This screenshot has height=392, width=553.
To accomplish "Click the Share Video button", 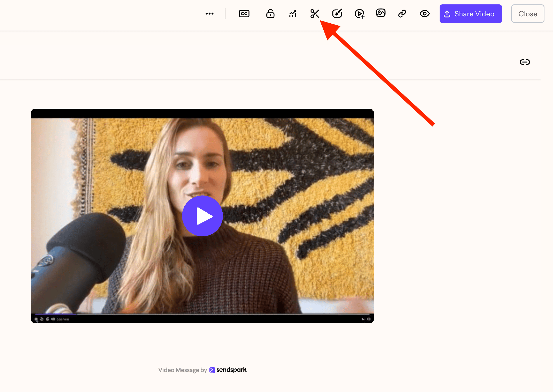I will [471, 14].
